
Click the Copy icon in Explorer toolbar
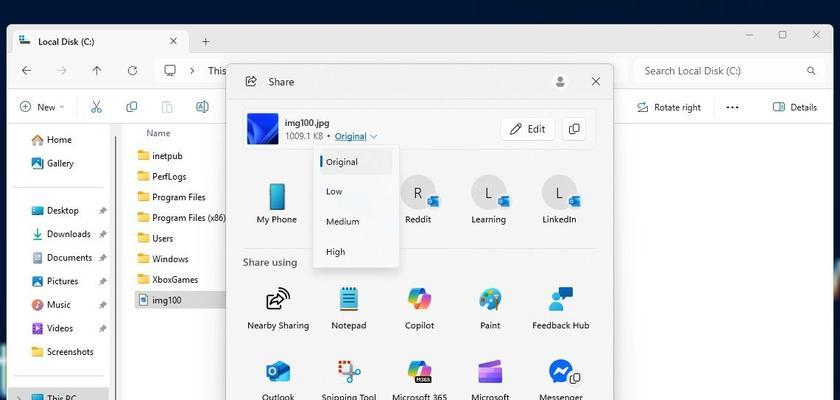[131, 107]
